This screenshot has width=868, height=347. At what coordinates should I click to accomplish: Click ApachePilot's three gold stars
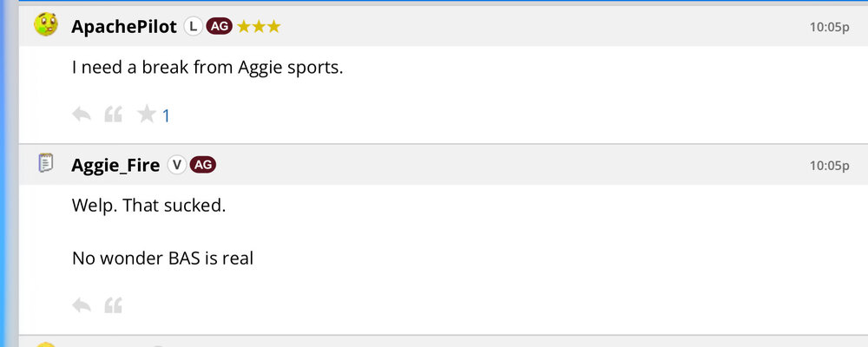click(x=259, y=27)
